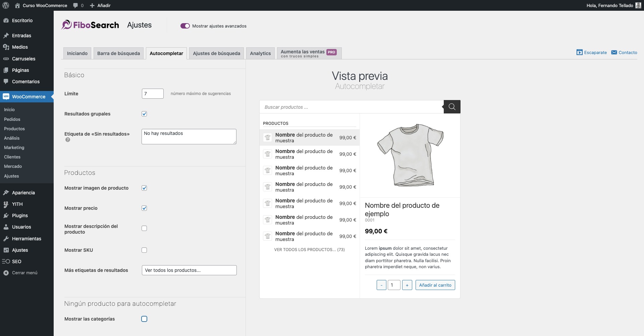Uncheck Resultados grupales

click(x=144, y=114)
